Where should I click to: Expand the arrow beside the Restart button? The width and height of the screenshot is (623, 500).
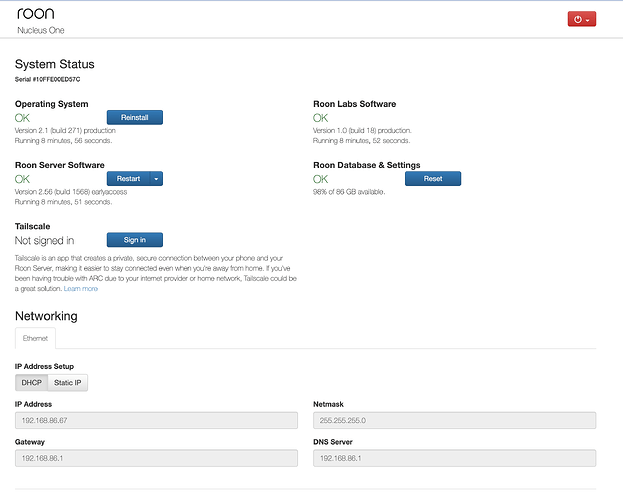click(x=156, y=179)
